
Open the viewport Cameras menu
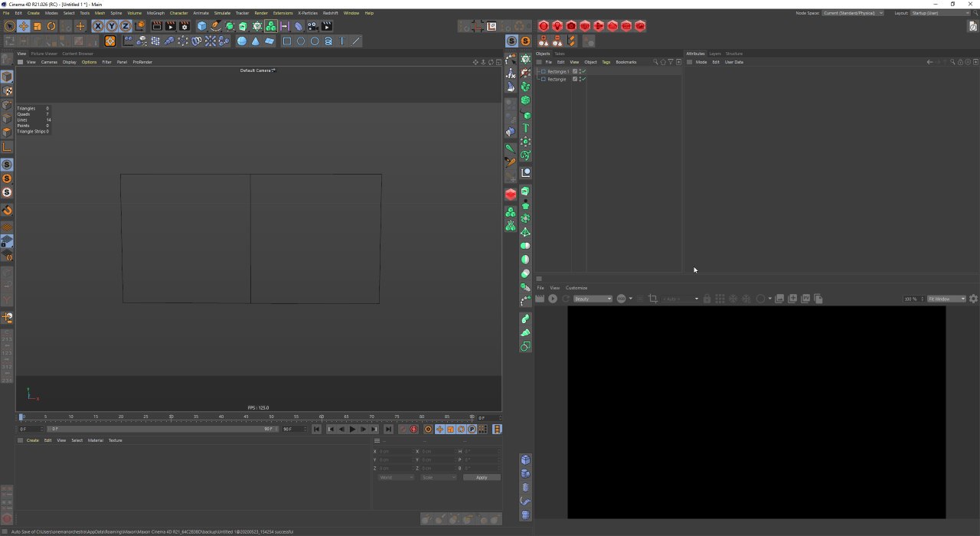tap(49, 62)
